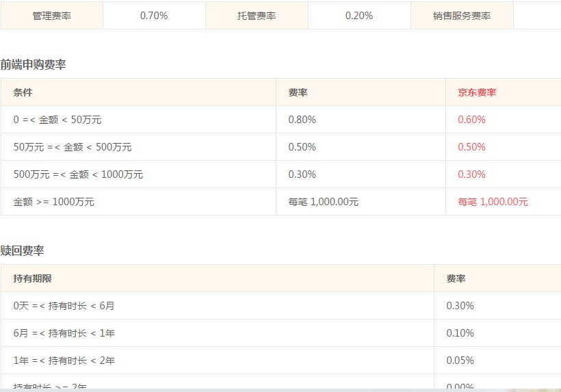Click the red 京东费率 column header
Screen dimensions: 561x392
click(x=477, y=92)
